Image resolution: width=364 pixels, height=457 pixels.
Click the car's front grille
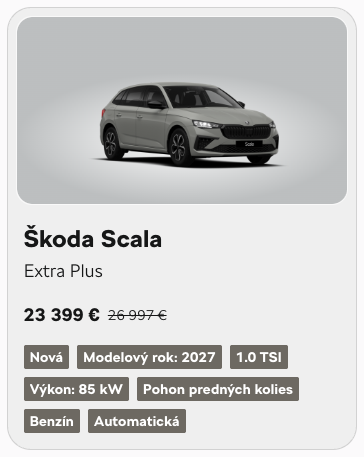(x=246, y=131)
